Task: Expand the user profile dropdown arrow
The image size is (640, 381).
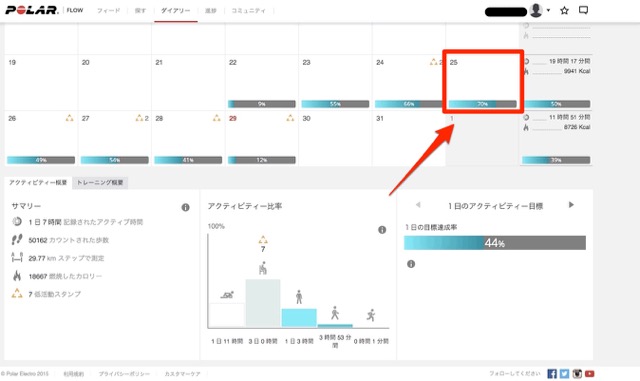Action: point(548,10)
